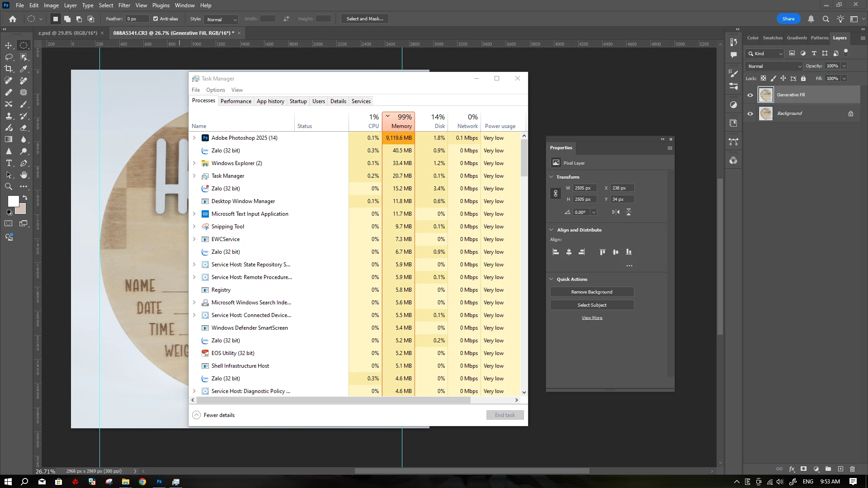Switch to the Swatches panel tab
The width and height of the screenshot is (868, 488).
click(773, 38)
